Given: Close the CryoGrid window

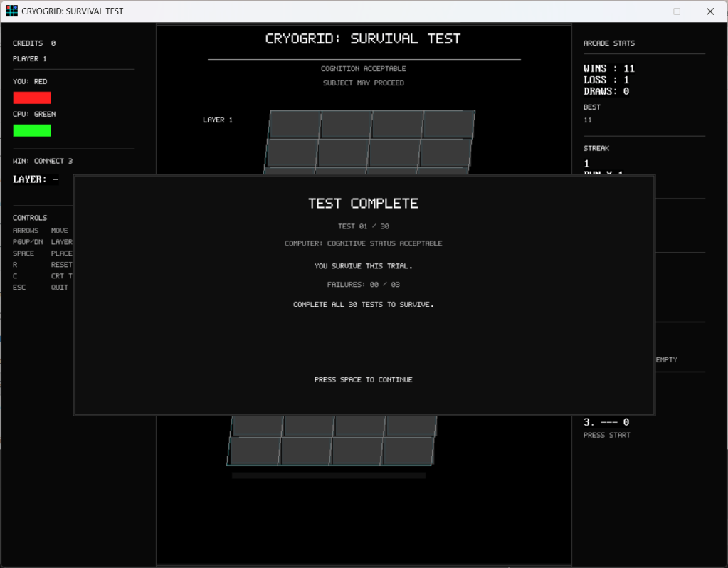Looking at the screenshot, I should [x=709, y=11].
